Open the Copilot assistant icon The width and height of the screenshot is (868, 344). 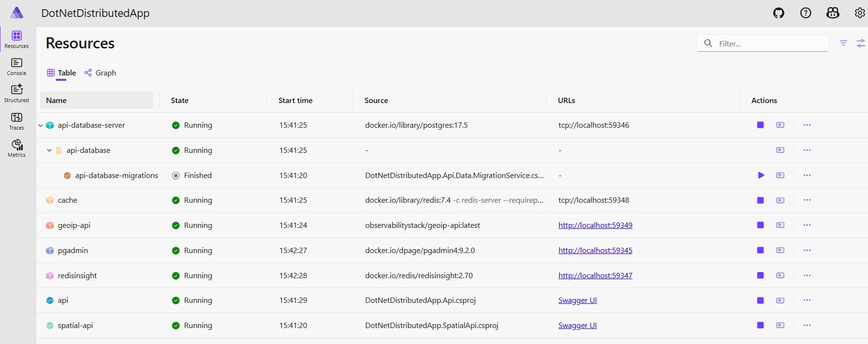click(833, 13)
